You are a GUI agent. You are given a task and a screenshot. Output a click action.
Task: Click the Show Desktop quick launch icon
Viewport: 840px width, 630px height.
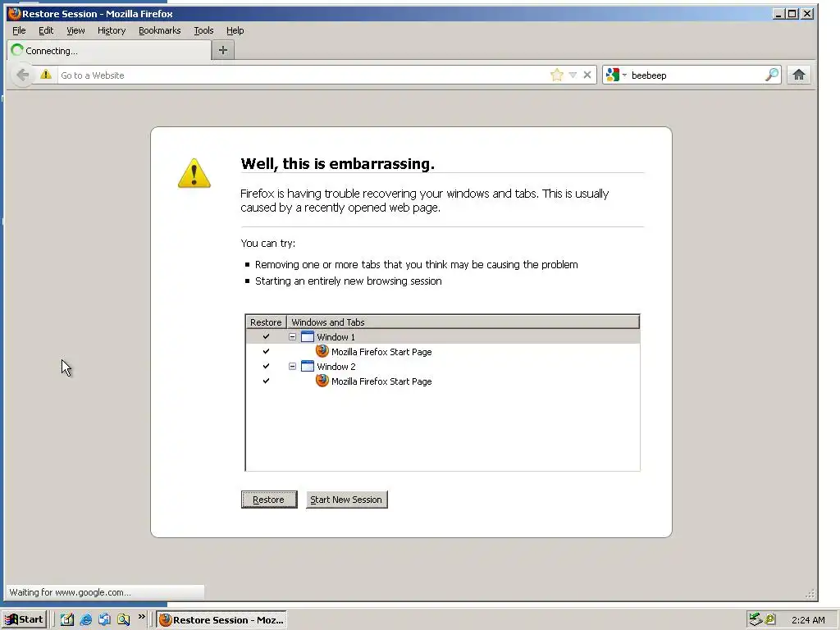(104, 619)
